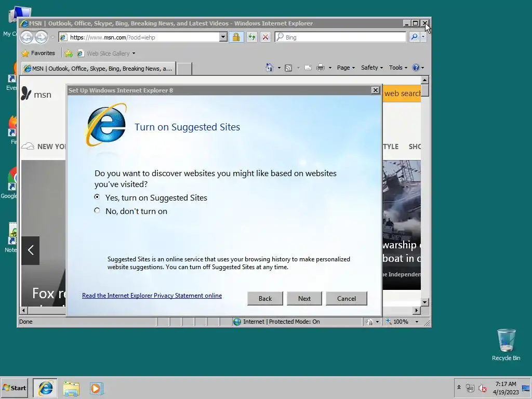Image resolution: width=532 pixels, height=399 pixels.
Task: Open Windows Media Player on taskbar
Action: [x=96, y=388]
